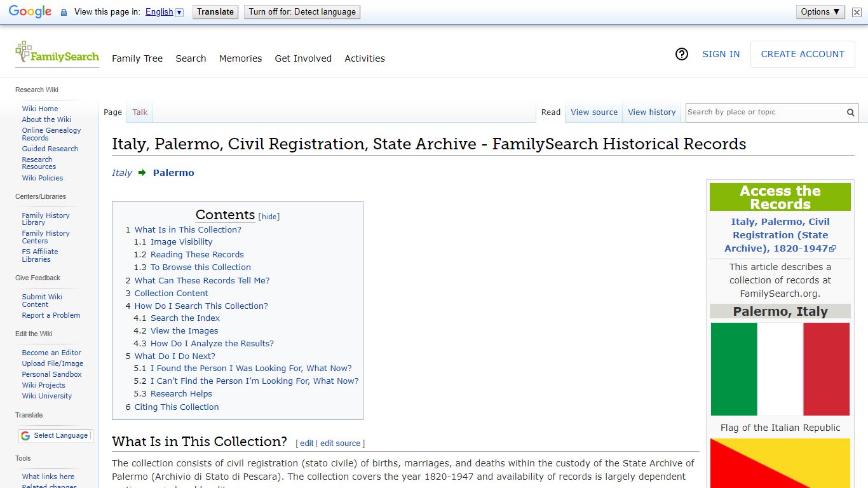This screenshot has width=868, height=488.
Task: Jump to How Do I Search This Collection?
Action: [201, 306]
